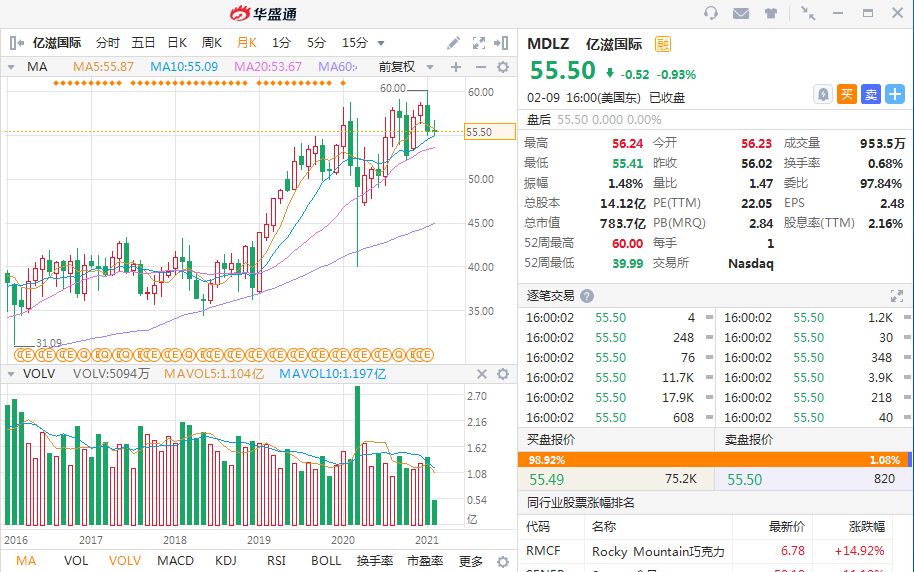
Task: Click the MAVOL10 legend label
Action: 332,374
